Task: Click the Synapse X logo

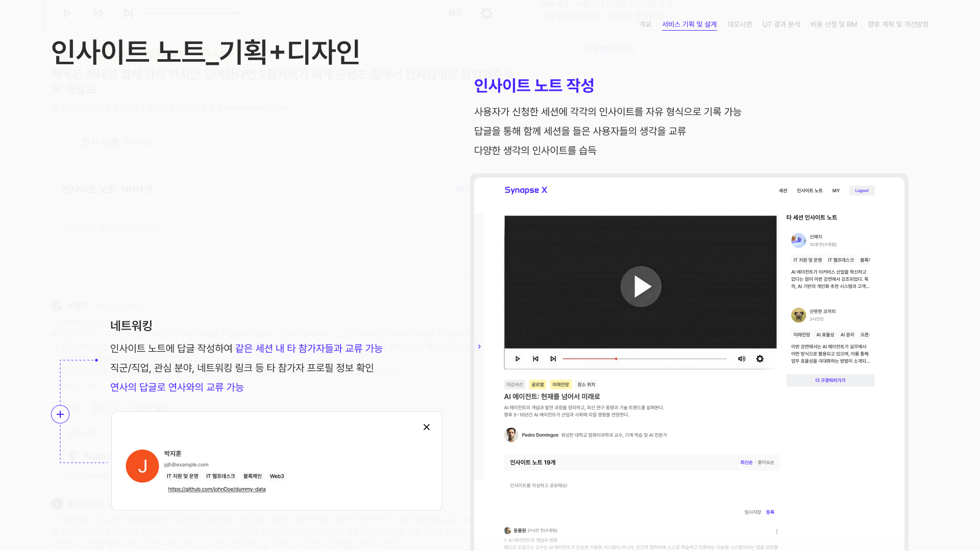Action: pyautogui.click(x=526, y=190)
